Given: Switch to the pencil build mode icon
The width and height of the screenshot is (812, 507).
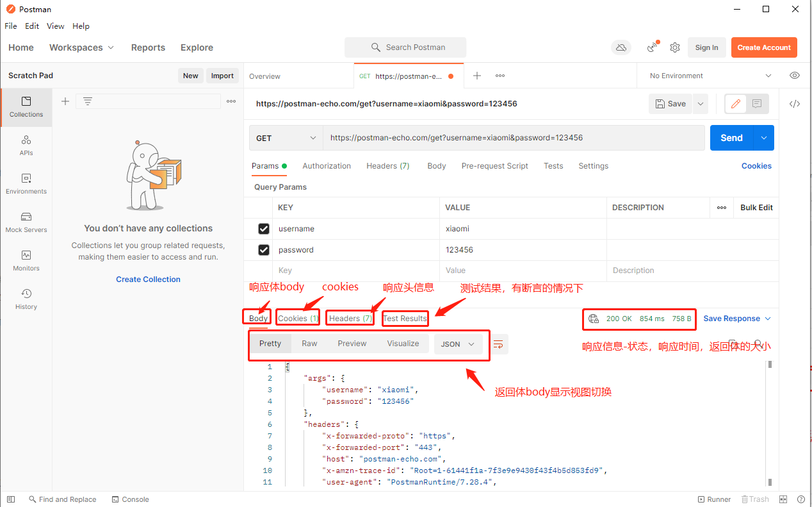Looking at the screenshot, I should tap(736, 104).
